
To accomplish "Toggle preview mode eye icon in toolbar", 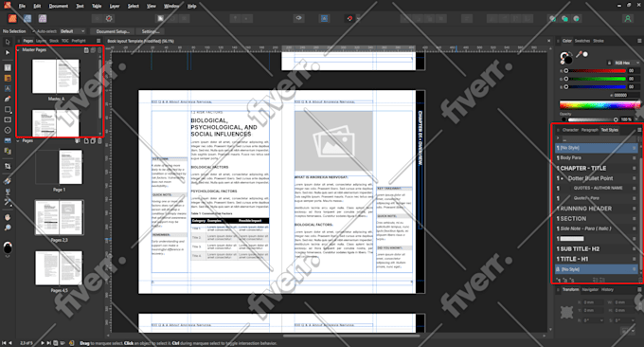I will (298, 19).
